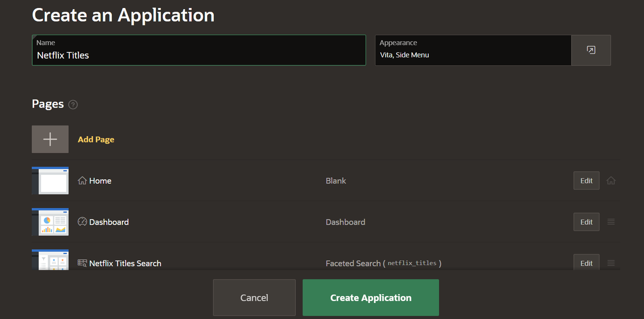Click the netflix_titles table name text
The height and width of the screenshot is (319, 644).
[412, 263]
